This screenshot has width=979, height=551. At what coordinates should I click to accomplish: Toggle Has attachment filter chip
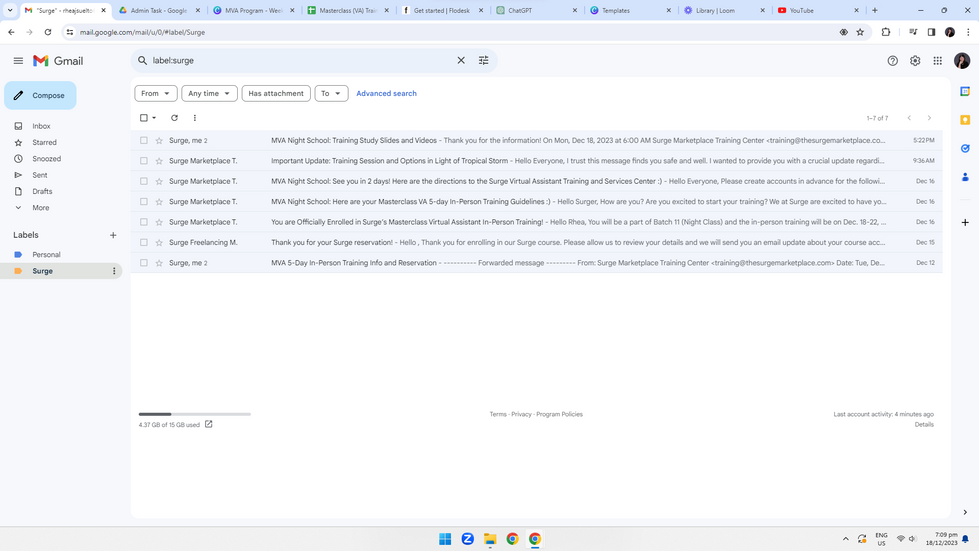tap(276, 94)
